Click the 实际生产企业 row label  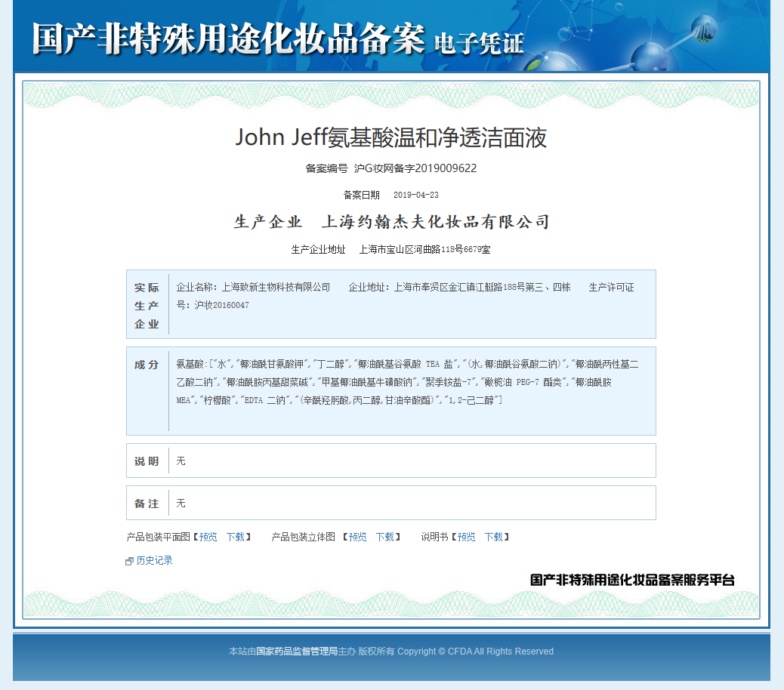[x=147, y=306]
